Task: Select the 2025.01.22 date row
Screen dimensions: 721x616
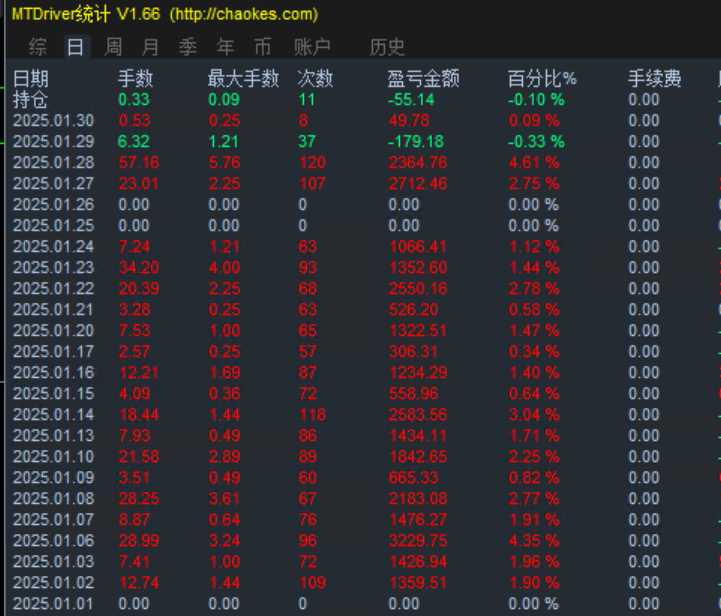Action: pos(53,289)
